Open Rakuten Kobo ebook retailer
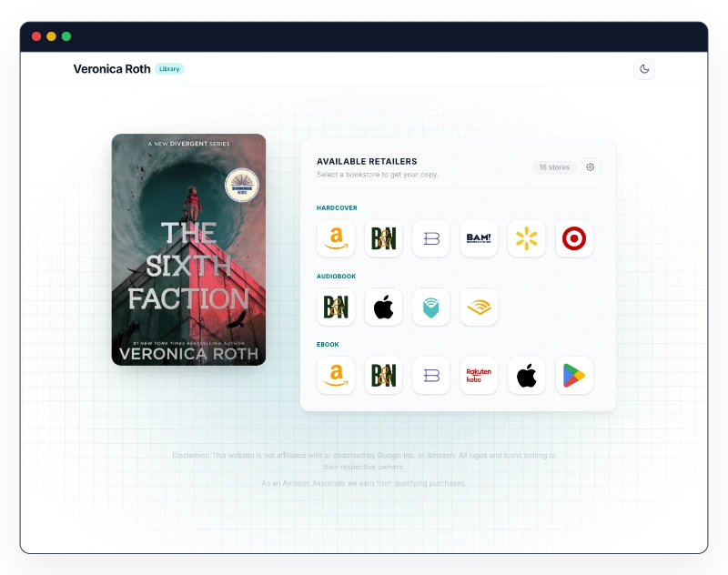This screenshot has height=575, width=728. (x=479, y=375)
